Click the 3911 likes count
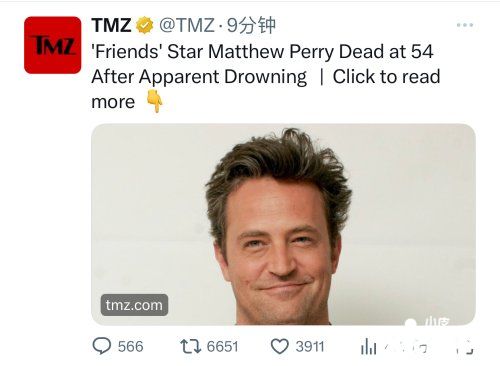 [x=310, y=346]
